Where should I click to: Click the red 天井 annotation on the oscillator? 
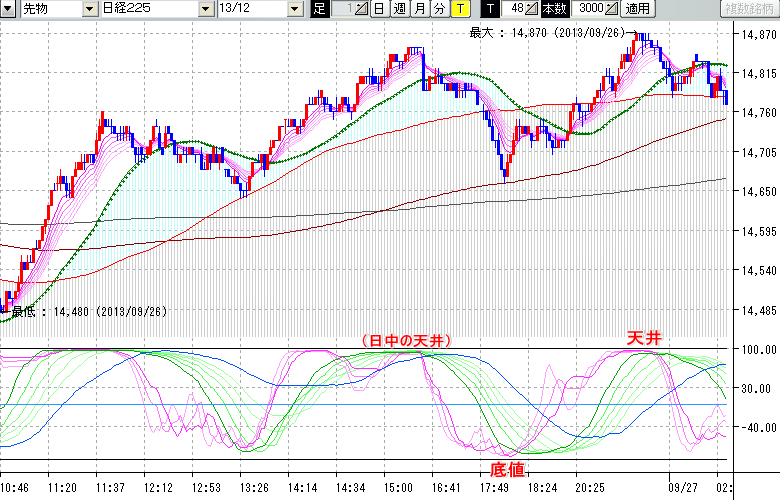(644, 339)
